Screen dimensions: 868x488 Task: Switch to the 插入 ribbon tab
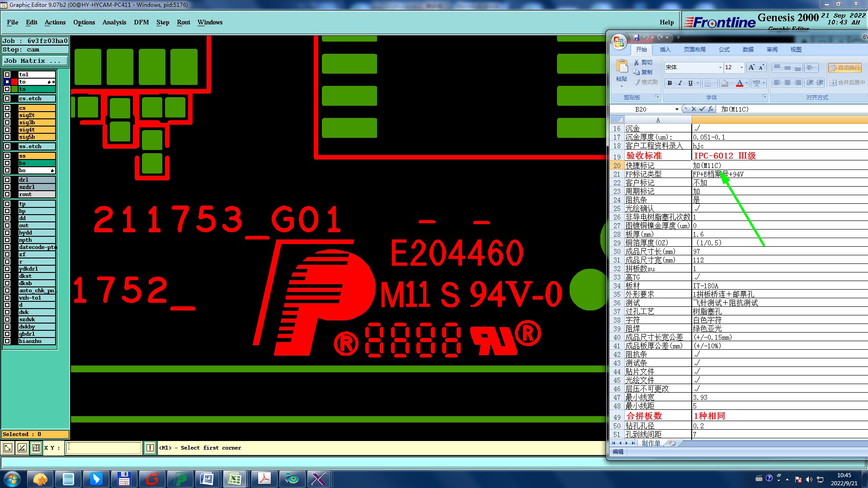click(665, 50)
